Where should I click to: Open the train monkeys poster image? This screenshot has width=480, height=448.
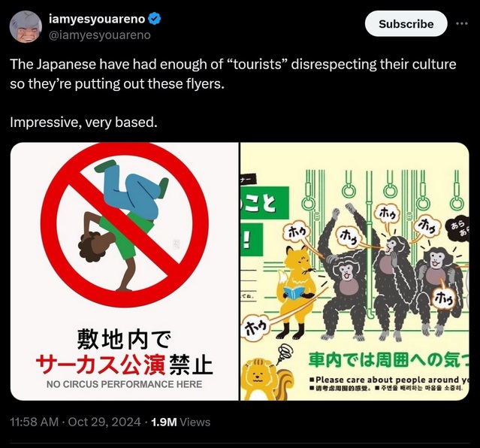355,271
